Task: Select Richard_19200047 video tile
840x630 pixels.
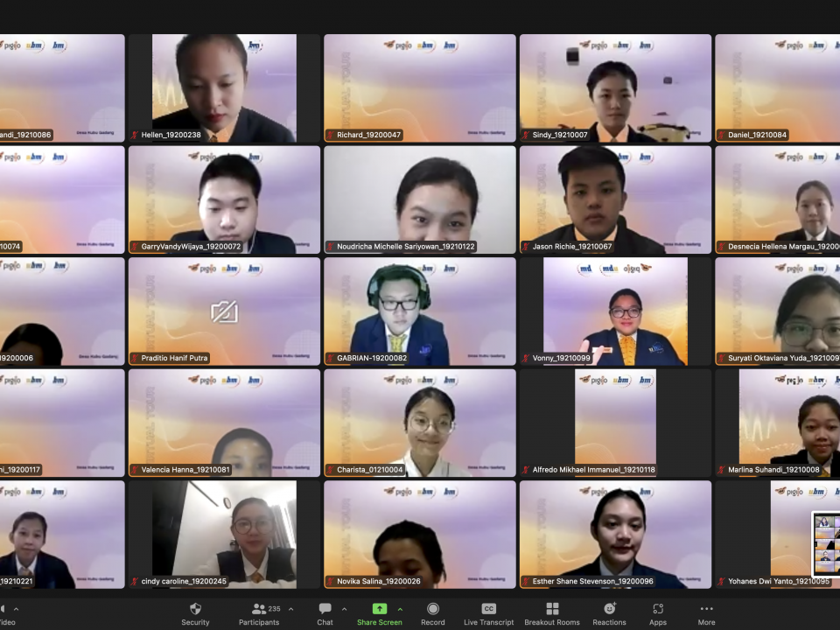Action: tap(420, 88)
